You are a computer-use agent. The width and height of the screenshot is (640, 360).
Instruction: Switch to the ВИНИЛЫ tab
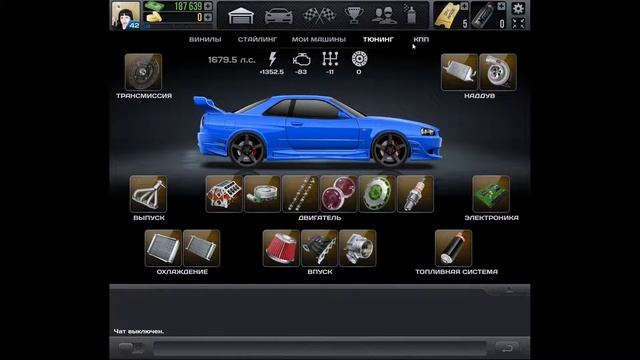tap(205, 40)
